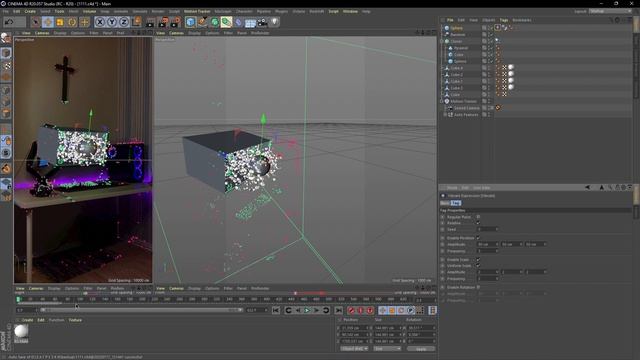Image resolution: width=640 pixels, height=360 pixels.
Task: Select the Solved Camera object
Action: tap(467, 108)
